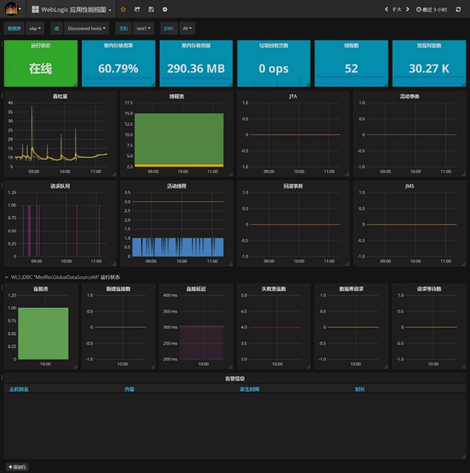
Task: Click the thread count panel showing 52
Action: (351, 63)
